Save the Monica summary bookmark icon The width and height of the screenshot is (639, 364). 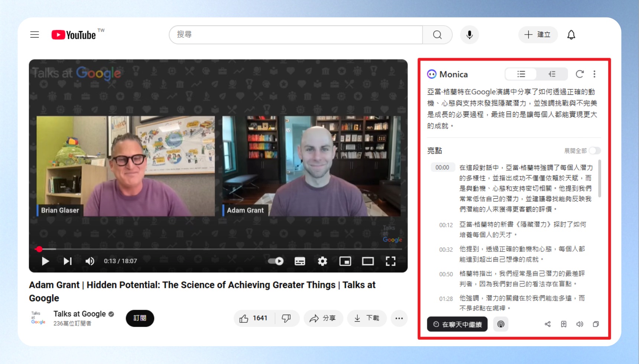tap(564, 324)
